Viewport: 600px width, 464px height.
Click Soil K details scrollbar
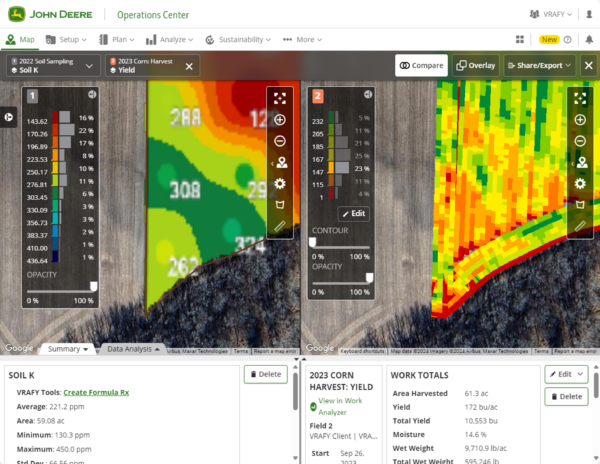[295, 390]
